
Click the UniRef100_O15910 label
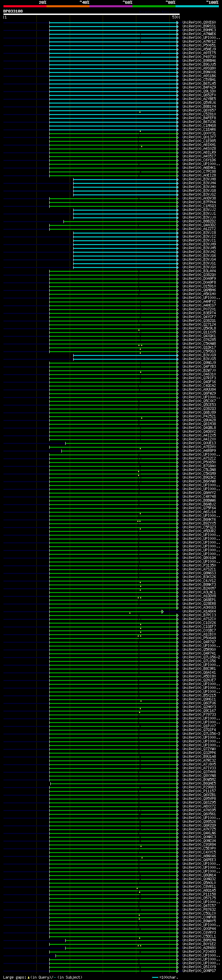[x=199, y=286]
